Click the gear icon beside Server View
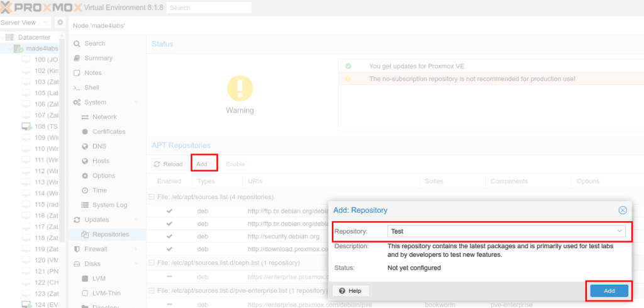 (x=60, y=22)
